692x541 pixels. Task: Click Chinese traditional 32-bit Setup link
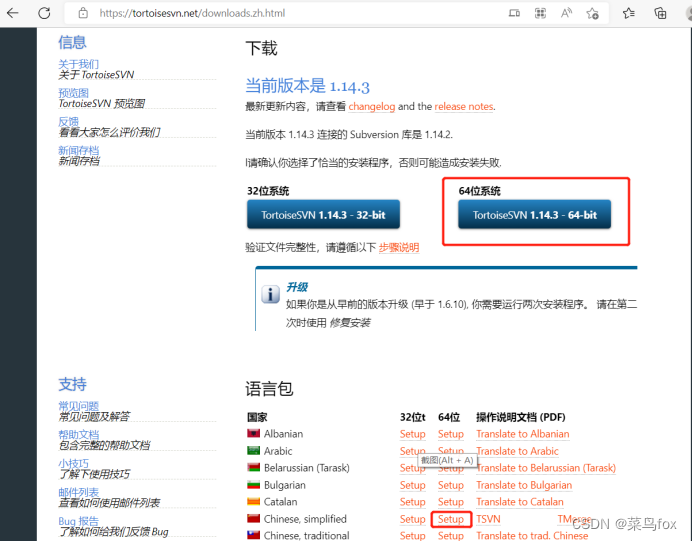click(x=413, y=535)
